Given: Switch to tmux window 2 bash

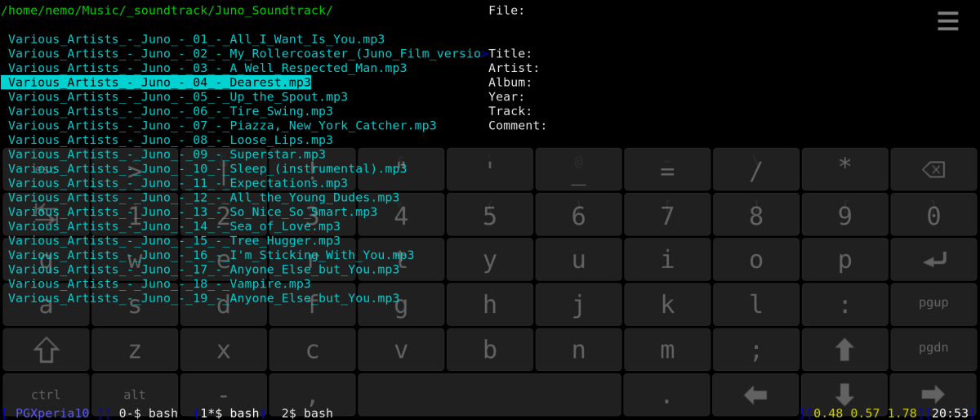Looking at the screenshot, I should click(307, 413).
